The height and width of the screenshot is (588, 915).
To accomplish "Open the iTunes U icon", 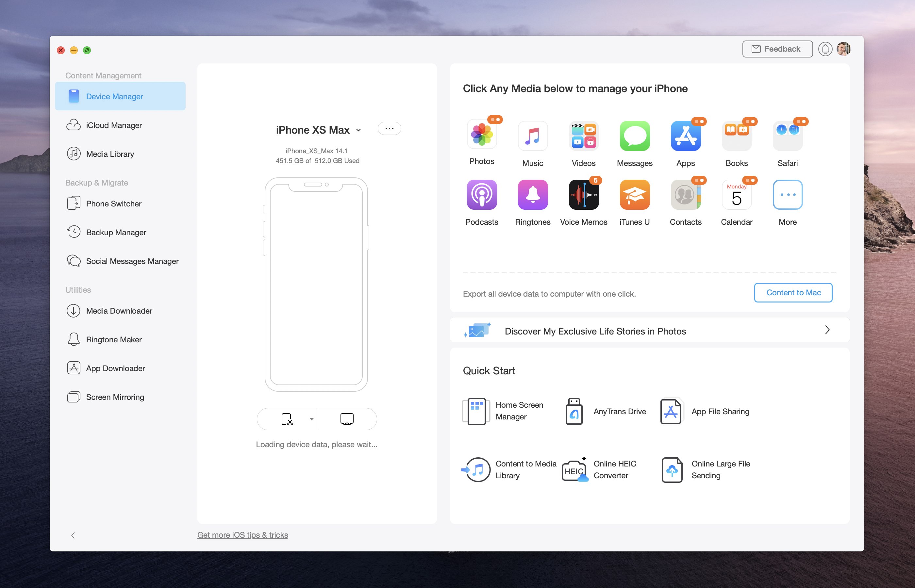I will tap(634, 194).
